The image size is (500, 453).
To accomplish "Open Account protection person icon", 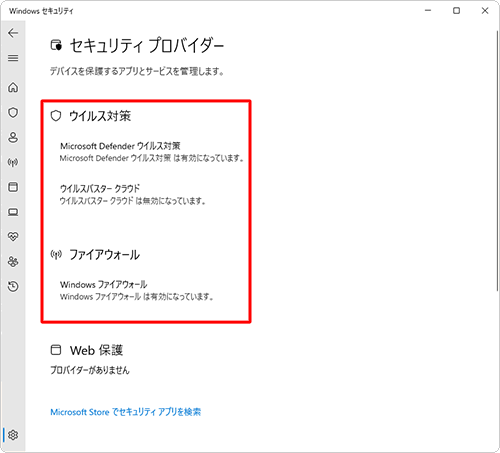I will click(x=13, y=137).
